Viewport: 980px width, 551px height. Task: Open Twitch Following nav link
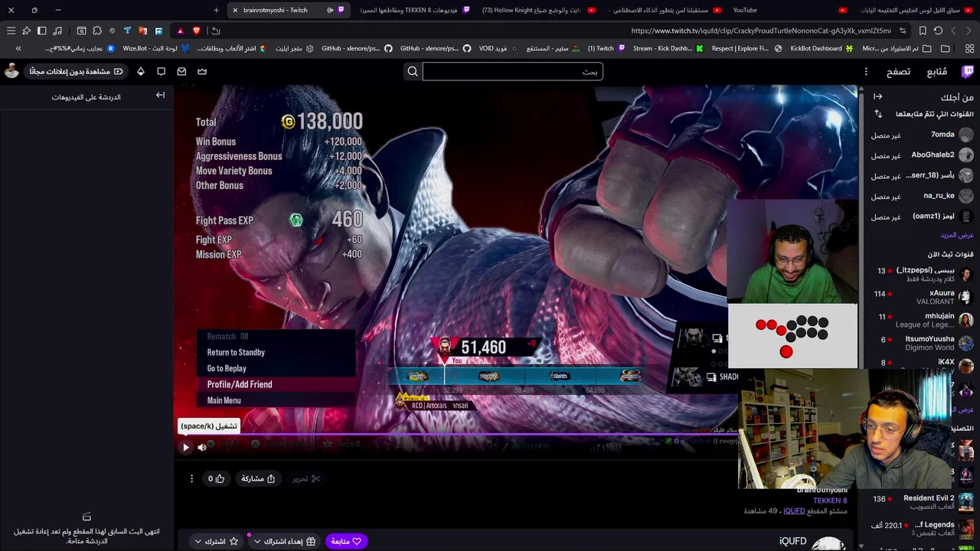coord(937,71)
